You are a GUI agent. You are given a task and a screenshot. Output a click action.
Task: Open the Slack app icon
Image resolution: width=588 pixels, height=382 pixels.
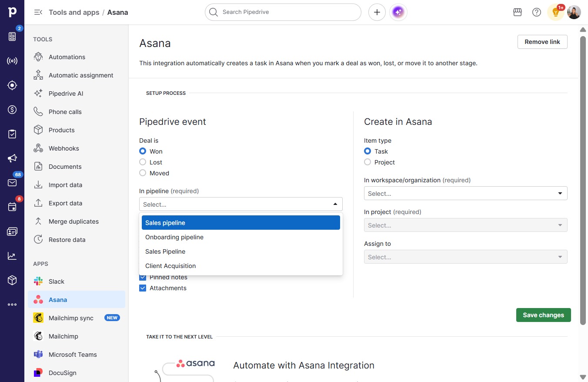38,281
